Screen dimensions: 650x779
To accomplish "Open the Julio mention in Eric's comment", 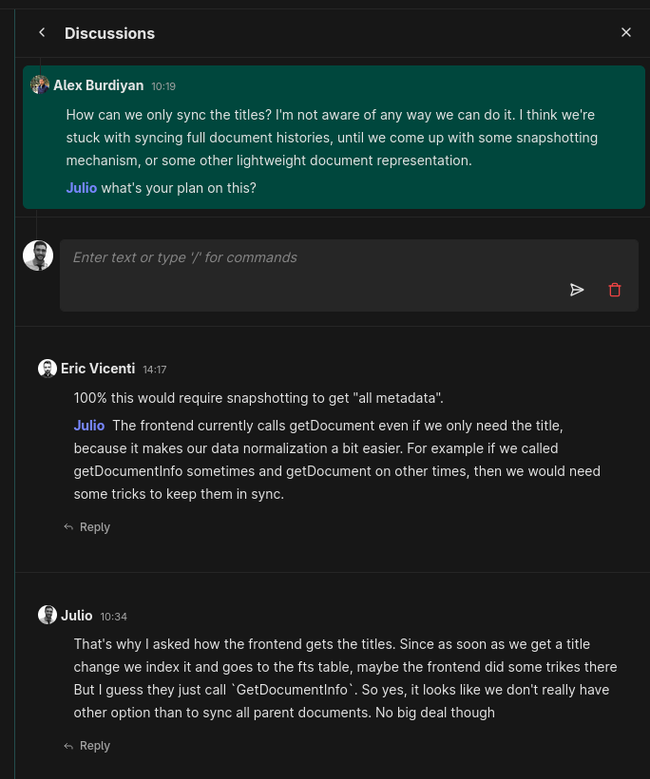I will [x=89, y=426].
